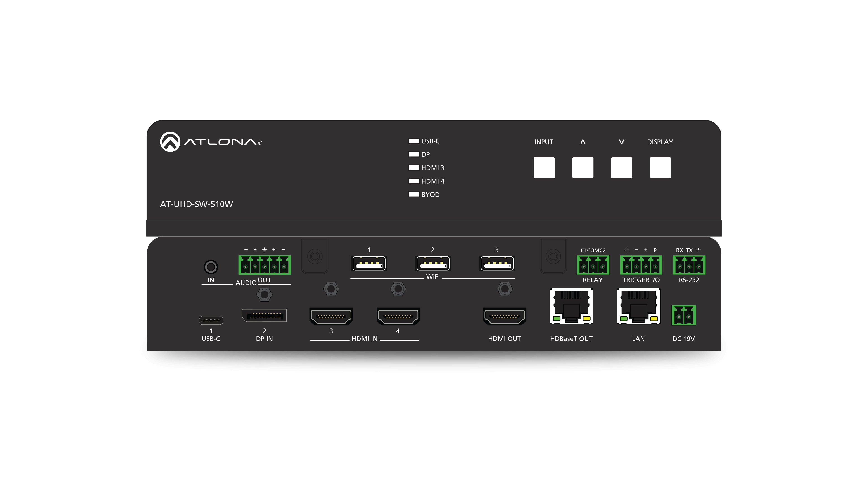This screenshot has width=868, height=489.
Task: Click the DP IN label text
Action: click(265, 339)
